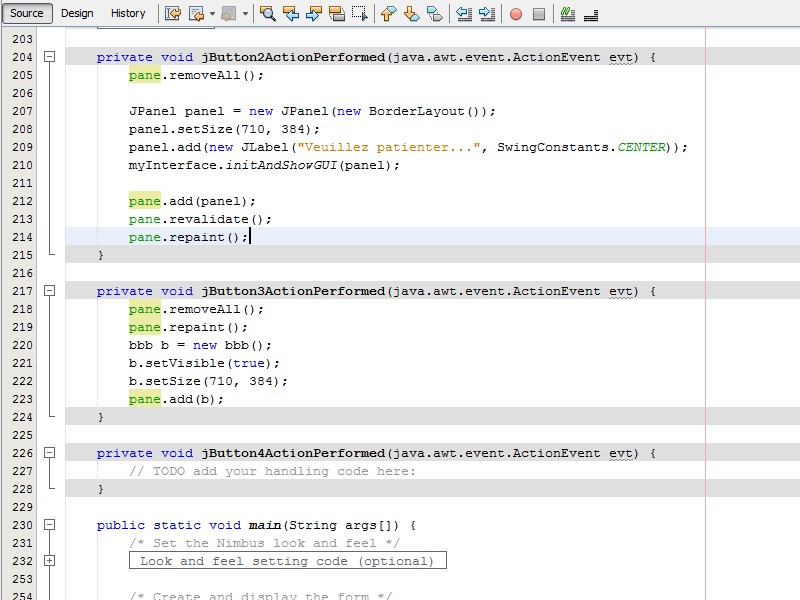Click the "Veuillez patienter..." string literal

pos(389,147)
